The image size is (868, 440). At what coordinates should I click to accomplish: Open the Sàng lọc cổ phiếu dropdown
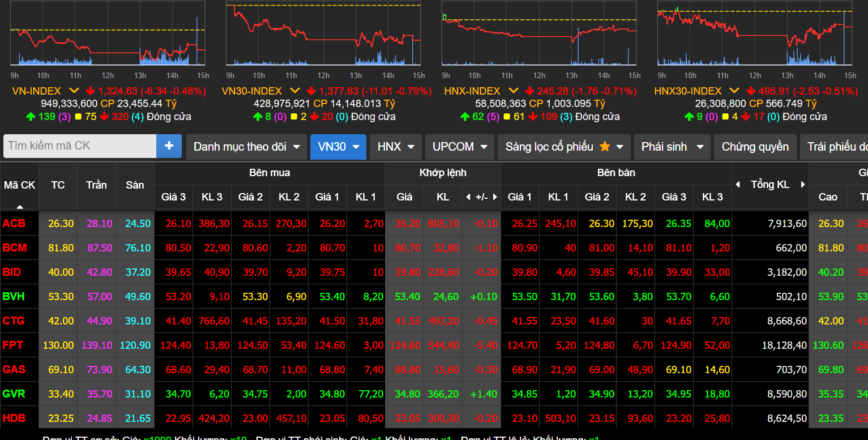pos(564,147)
